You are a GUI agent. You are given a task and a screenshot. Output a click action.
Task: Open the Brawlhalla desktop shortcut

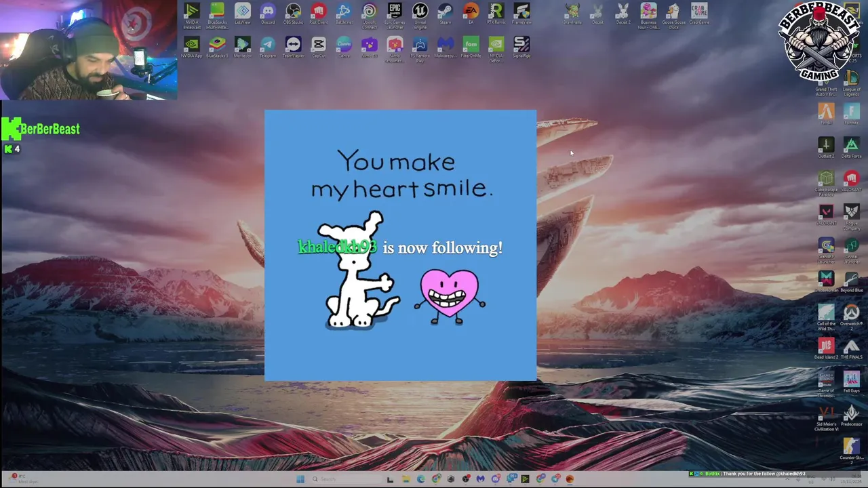(x=572, y=14)
